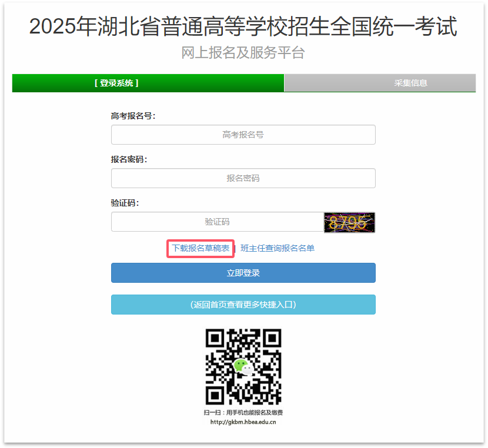Click the 扫一扫 caption under the QR code
488x448 pixels.
point(243,413)
